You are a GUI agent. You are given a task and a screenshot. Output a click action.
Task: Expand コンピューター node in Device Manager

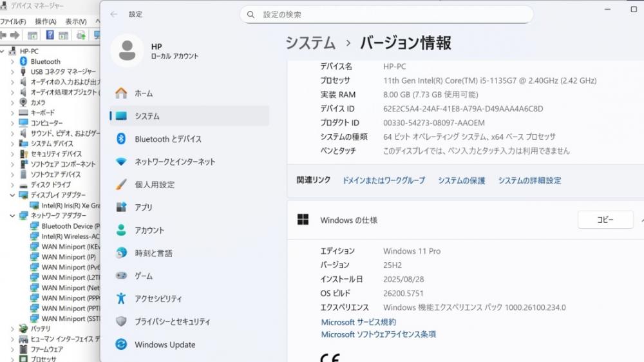[12, 123]
